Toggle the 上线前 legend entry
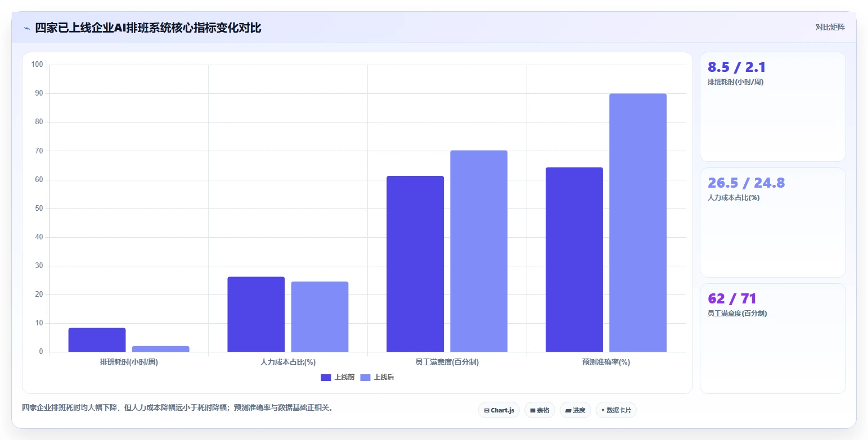 338,377
